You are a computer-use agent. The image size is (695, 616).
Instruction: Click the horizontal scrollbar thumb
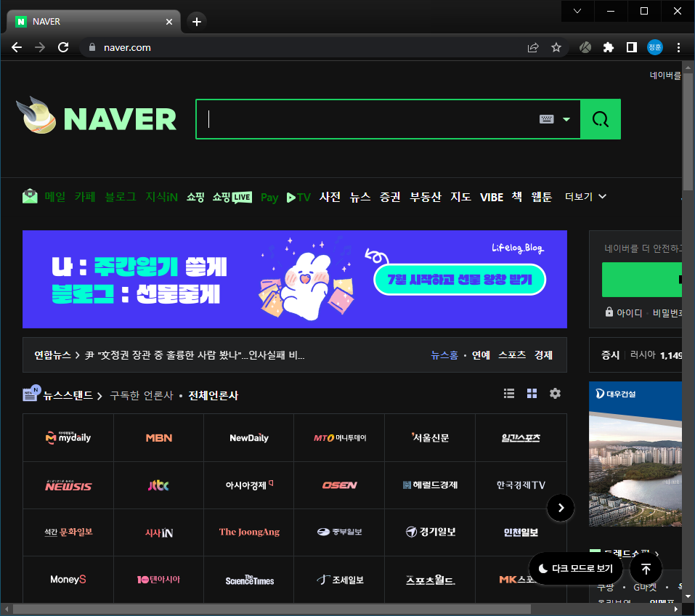tap(272, 609)
